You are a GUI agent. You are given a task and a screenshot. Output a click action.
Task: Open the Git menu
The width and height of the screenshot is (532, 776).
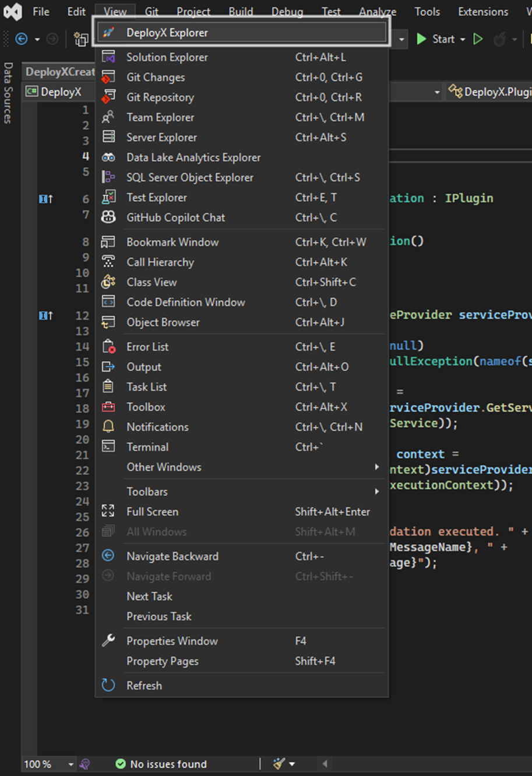[152, 12]
